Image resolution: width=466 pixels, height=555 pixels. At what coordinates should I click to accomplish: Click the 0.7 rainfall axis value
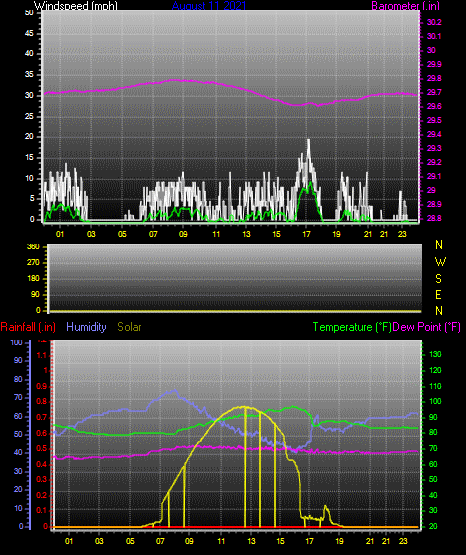tap(42, 418)
